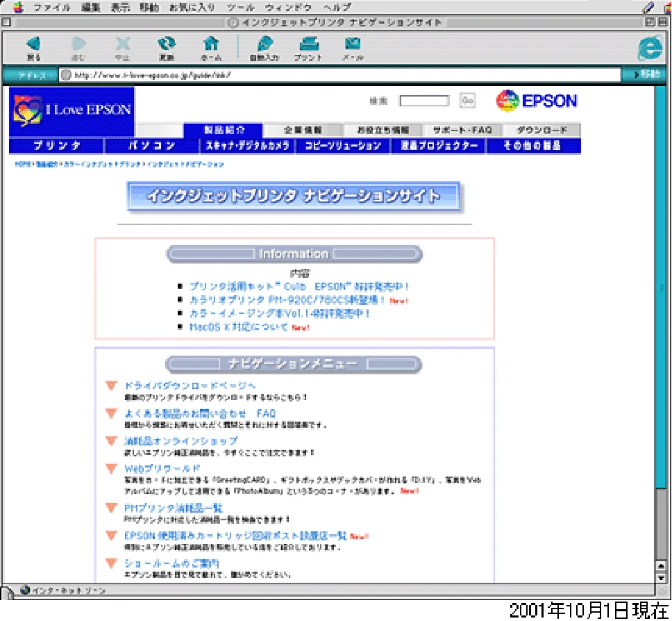
Task: Reload the page with the 更新 icon
Action: pos(167,47)
